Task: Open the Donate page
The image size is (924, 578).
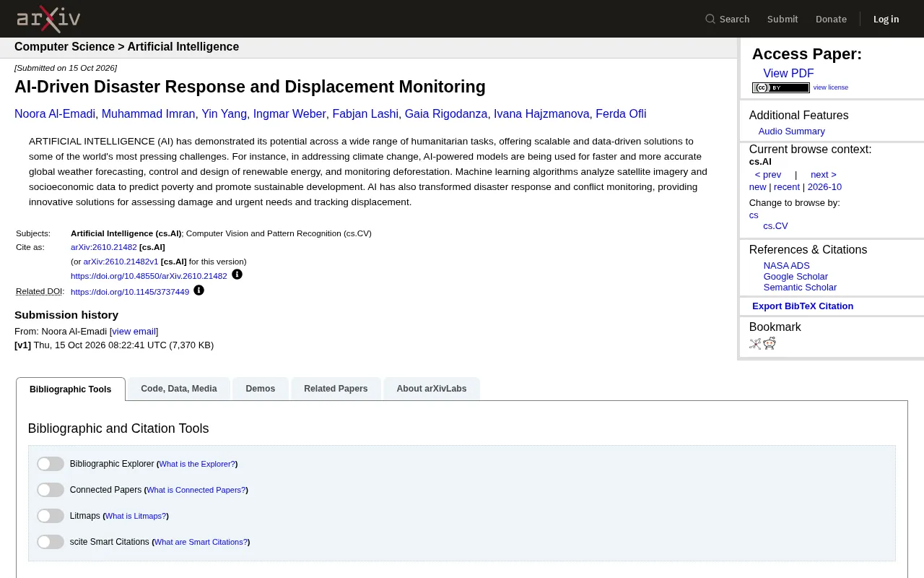Action: pyautogui.click(x=831, y=19)
